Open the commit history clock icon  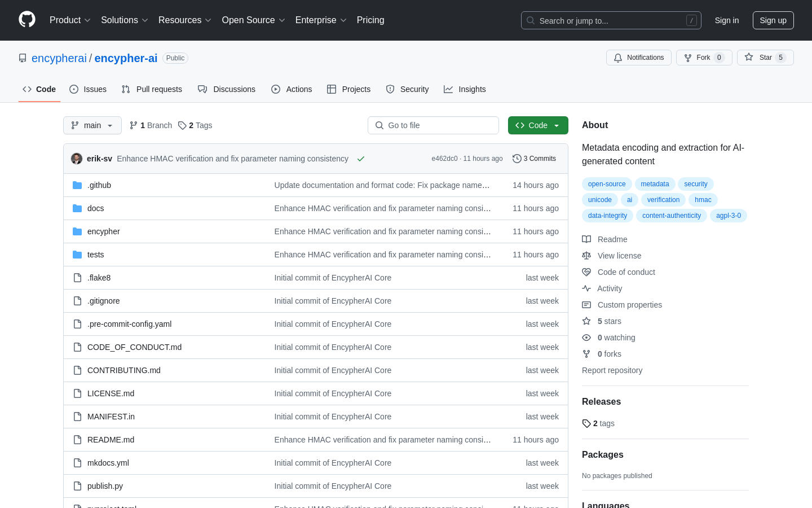coord(517,159)
